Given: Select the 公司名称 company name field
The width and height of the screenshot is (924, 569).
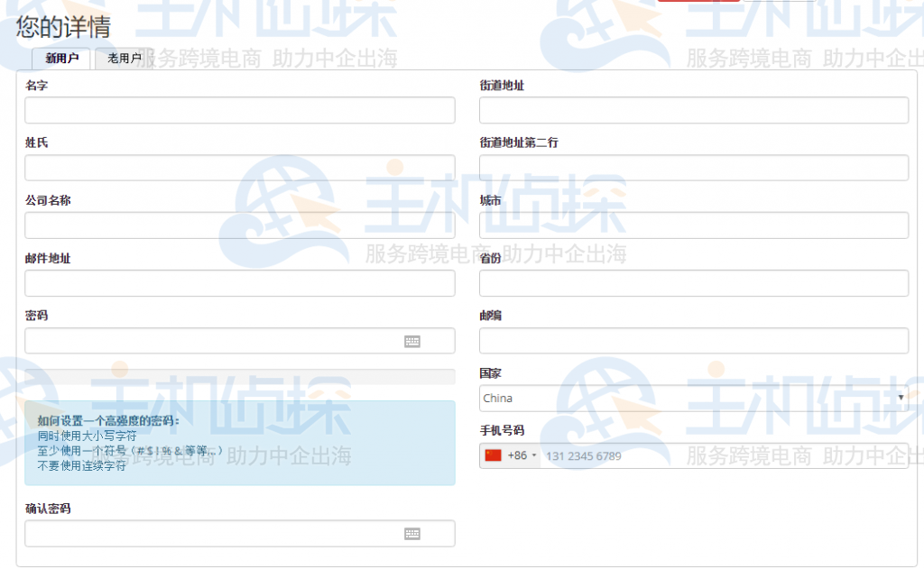Looking at the screenshot, I should [x=239, y=225].
